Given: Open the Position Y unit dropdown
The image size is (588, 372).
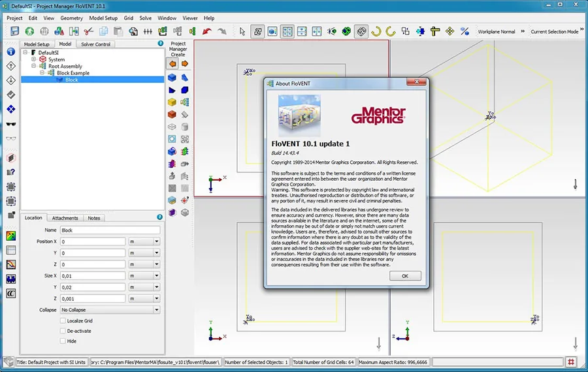Looking at the screenshot, I should (x=144, y=253).
